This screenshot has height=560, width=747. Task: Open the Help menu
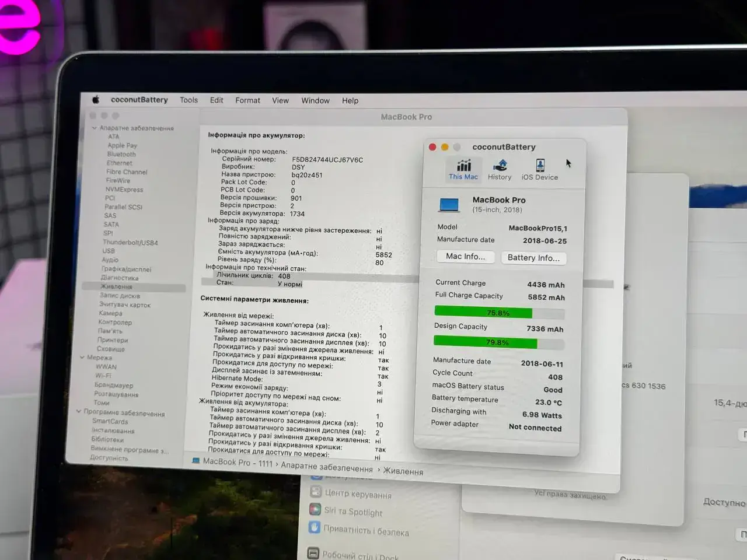click(350, 100)
